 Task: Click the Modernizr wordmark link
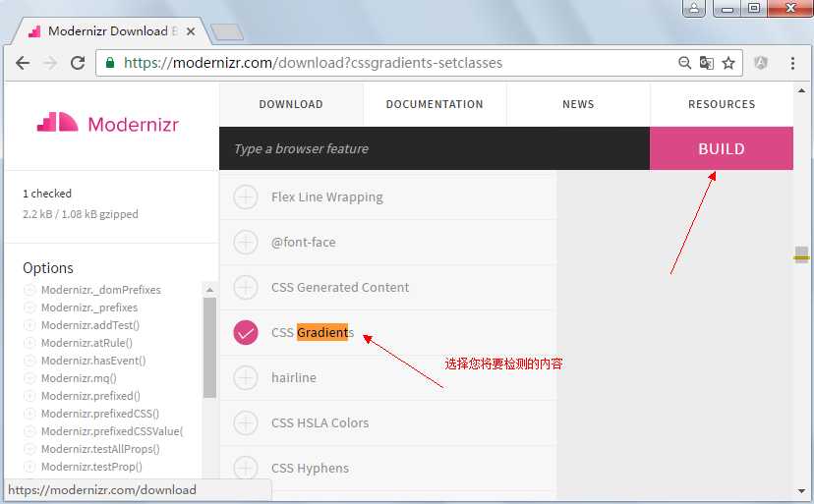click(x=133, y=125)
